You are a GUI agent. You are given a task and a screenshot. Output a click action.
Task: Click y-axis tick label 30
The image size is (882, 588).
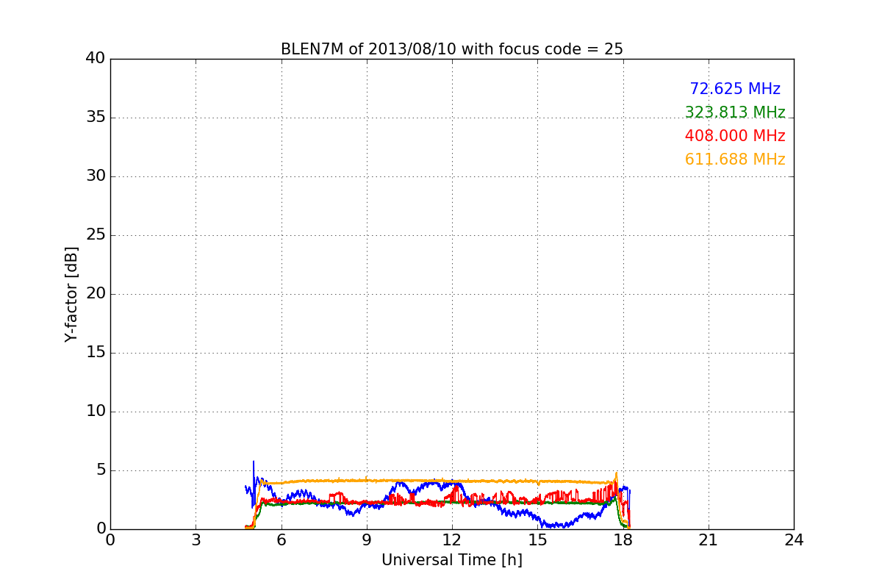[96, 176]
